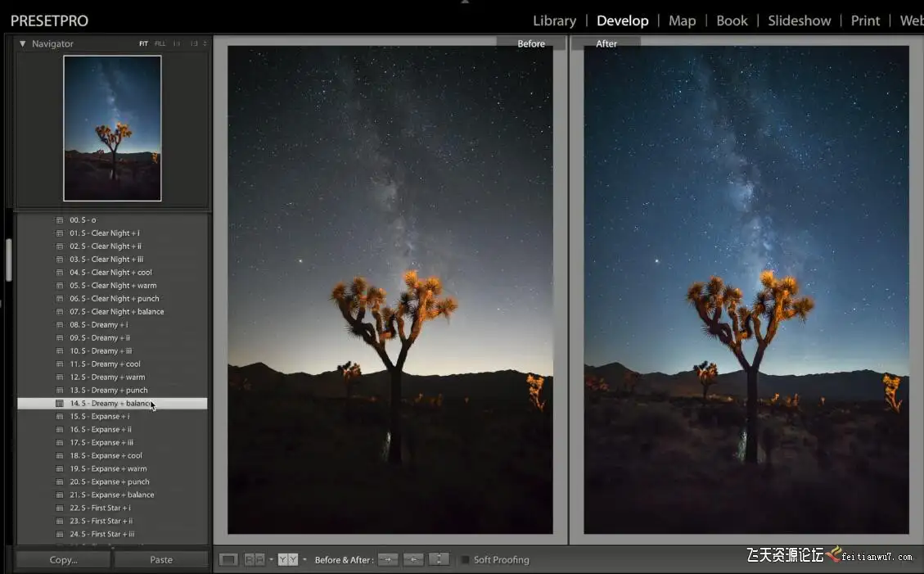Click preset icon beside Expanse + i

[x=60, y=417]
